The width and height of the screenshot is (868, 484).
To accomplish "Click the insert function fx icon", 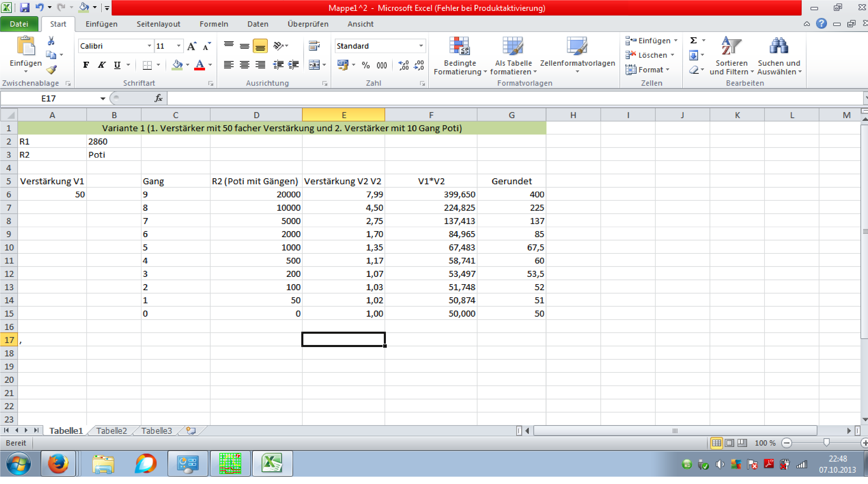I will pos(158,98).
